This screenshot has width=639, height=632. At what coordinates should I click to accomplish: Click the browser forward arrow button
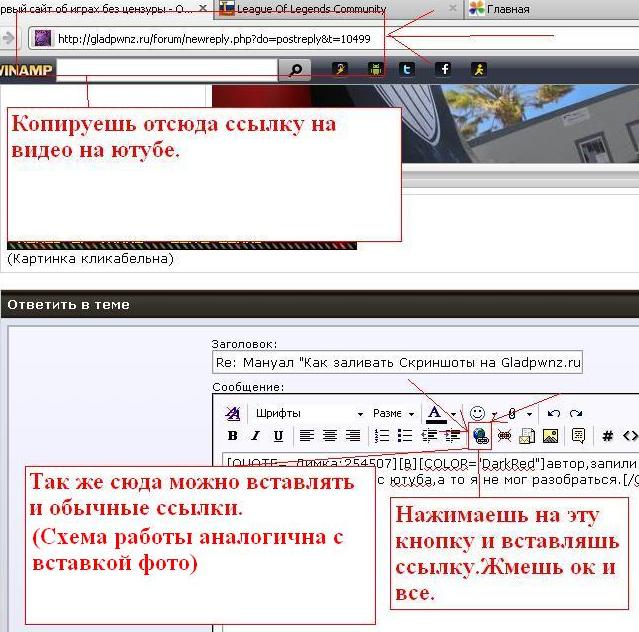click(8, 38)
